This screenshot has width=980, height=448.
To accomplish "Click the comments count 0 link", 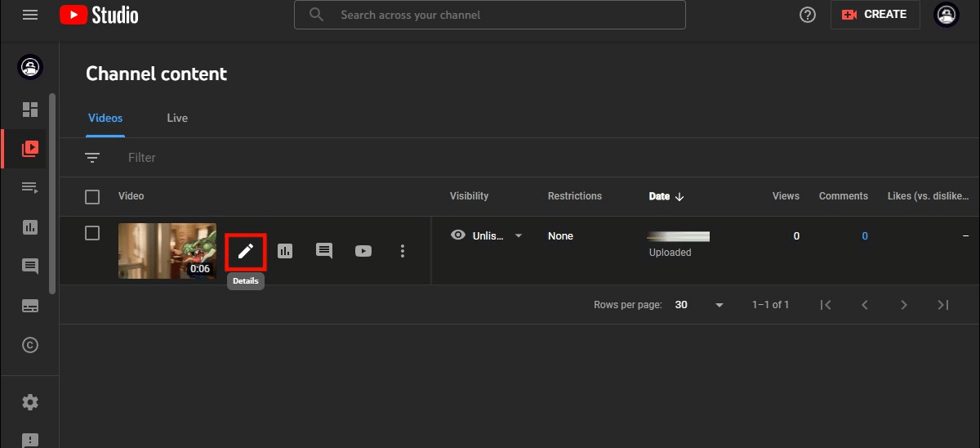I will click(865, 236).
